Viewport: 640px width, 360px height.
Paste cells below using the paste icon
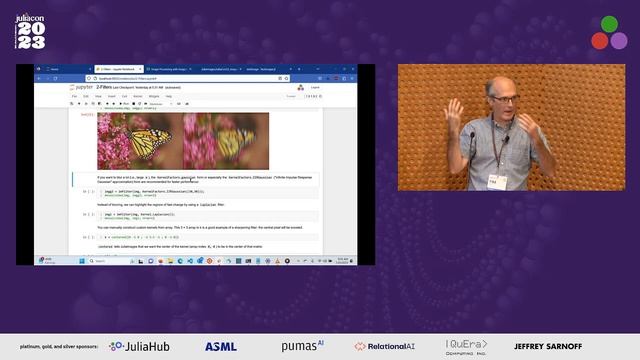[99, 104]
